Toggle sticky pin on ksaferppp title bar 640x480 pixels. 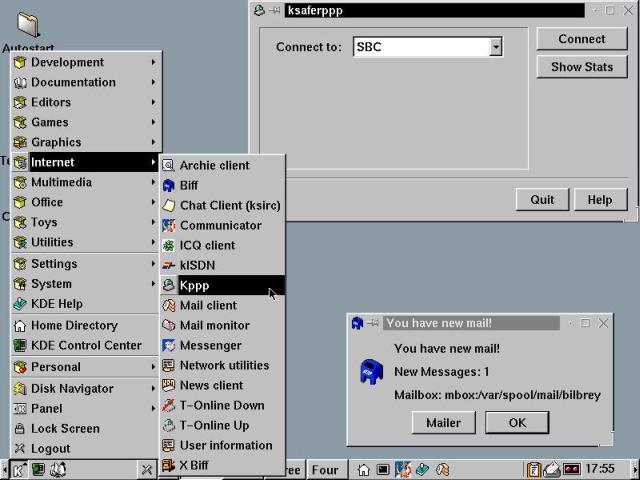tap(274, 10)
